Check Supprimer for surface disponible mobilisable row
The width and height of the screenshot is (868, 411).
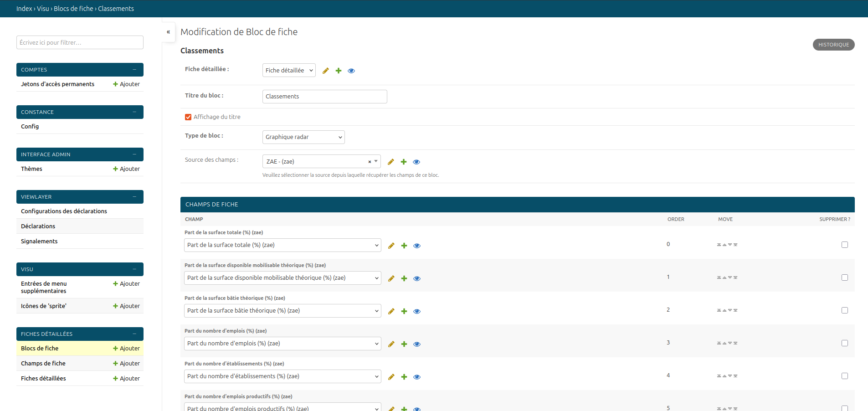[845, 277]
